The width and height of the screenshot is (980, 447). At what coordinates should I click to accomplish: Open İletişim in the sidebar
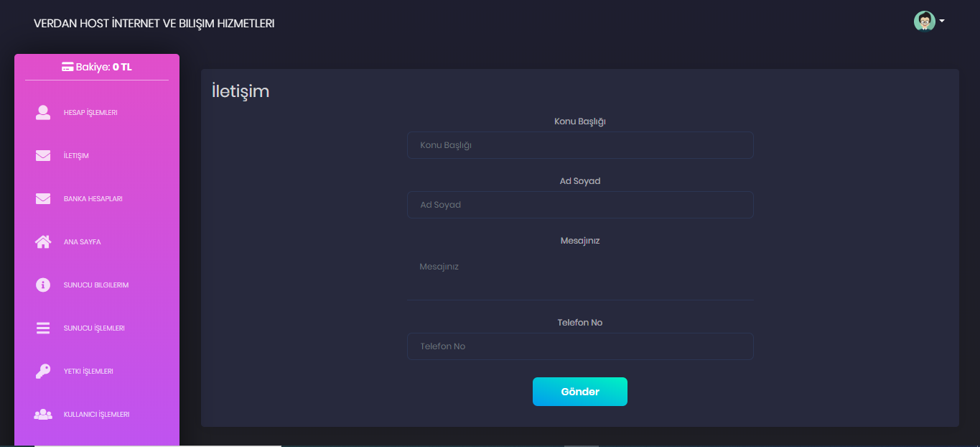pyautogui.click(x=97, y=156)
